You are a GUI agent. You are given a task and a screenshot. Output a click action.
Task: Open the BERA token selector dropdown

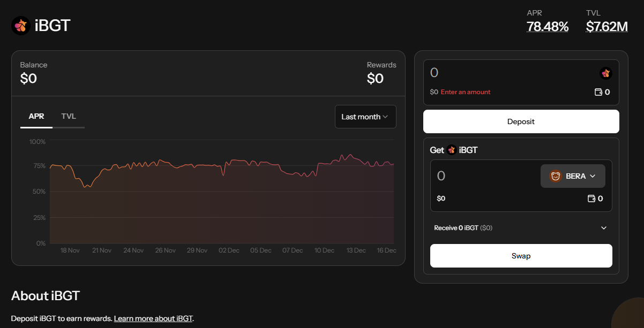[573, 176]
